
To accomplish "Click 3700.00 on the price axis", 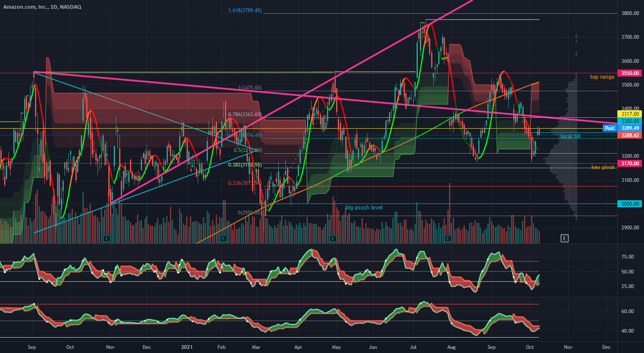I will point(630,37).
